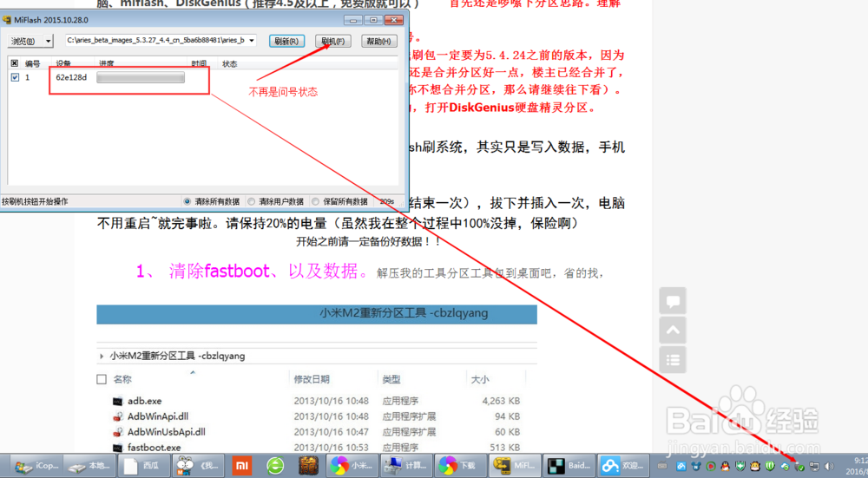This screenshot has height=478, width=868.
Task: Click the AdbWinApi.dll file icon
Action: pyautogui.click(x=117, y=416)
